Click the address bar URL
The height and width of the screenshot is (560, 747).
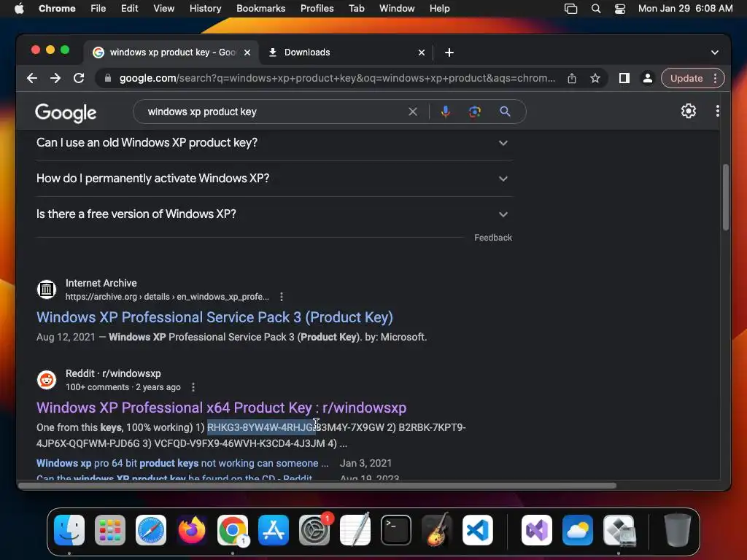[337, 78]
